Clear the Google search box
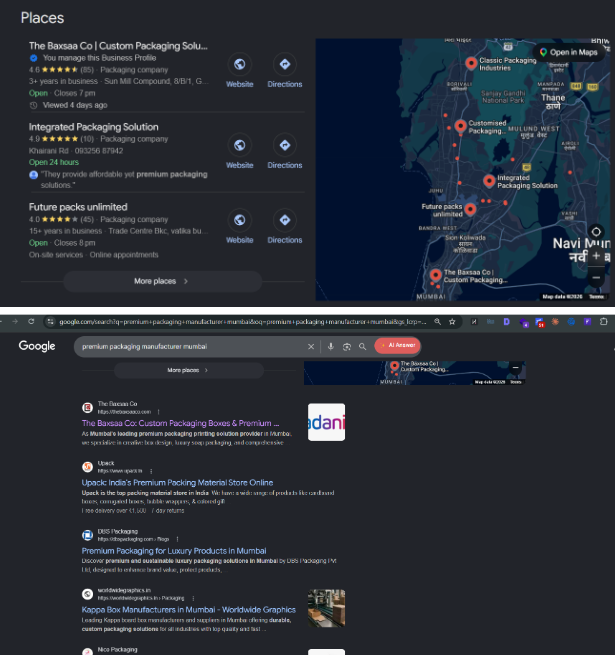Image resolution: width=615 pixels, height=655 pixels. pos(311,347)
